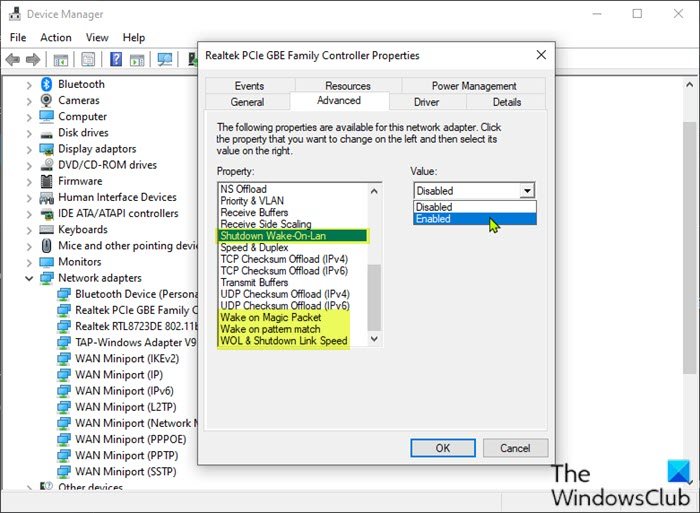Click the Network adapters category icon
Screen dimensions: 700x513
[46, 278]
